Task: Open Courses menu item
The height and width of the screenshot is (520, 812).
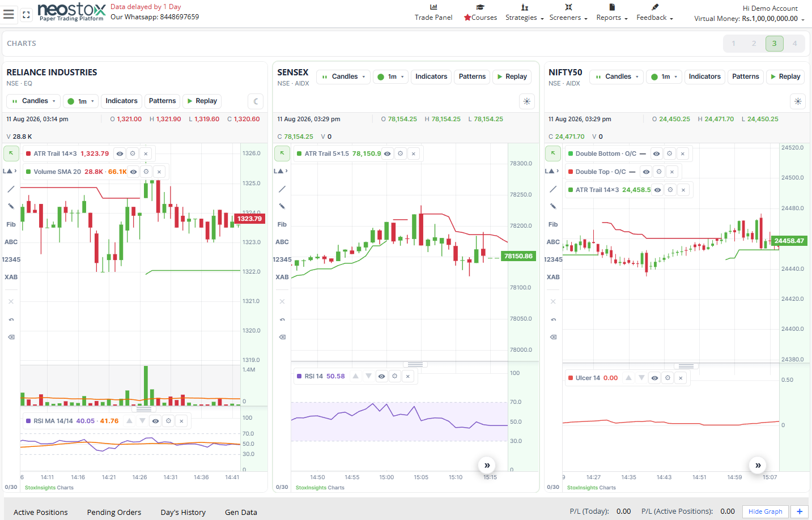Action: [481, 12]
